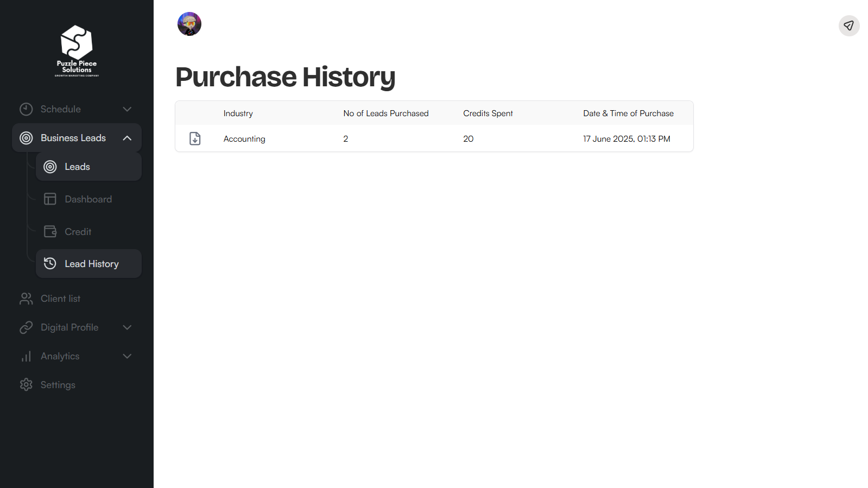Viewport: 868px width, 488px height.
Task: Open the Credit page link
Action: pos(78,232)
